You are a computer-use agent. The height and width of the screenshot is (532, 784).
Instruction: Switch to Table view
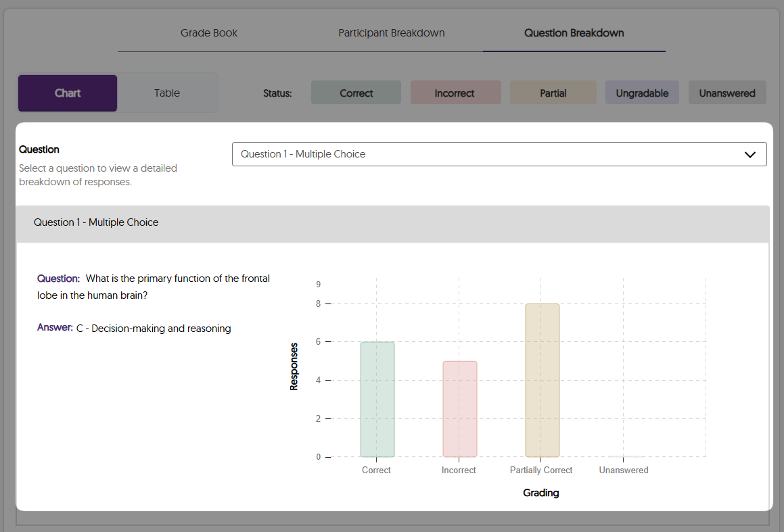(x=167, y=93)
